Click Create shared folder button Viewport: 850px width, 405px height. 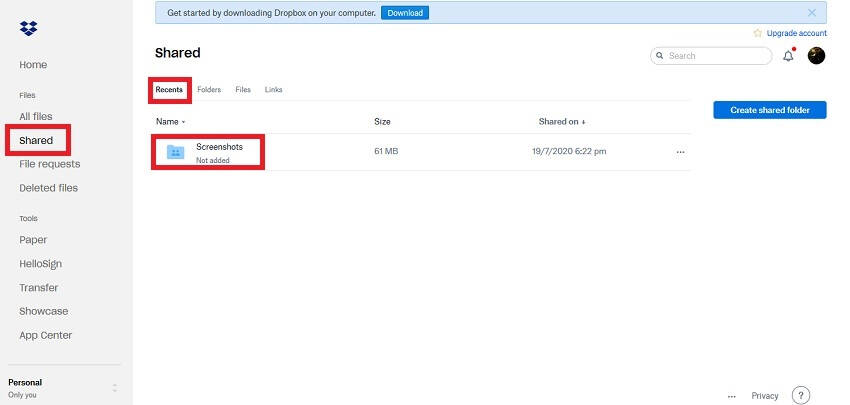pyautogui.click(x=770, y=110)
